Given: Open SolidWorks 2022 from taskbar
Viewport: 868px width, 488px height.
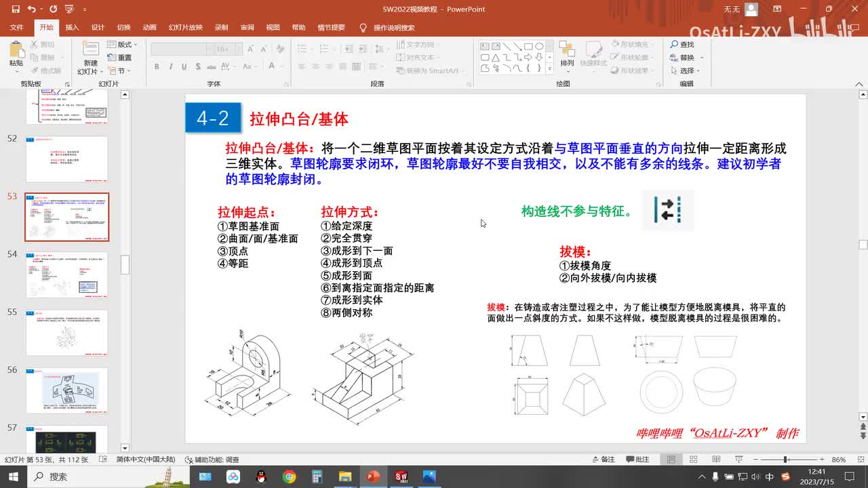Looking at the screenshot, I should click(401, 476).
